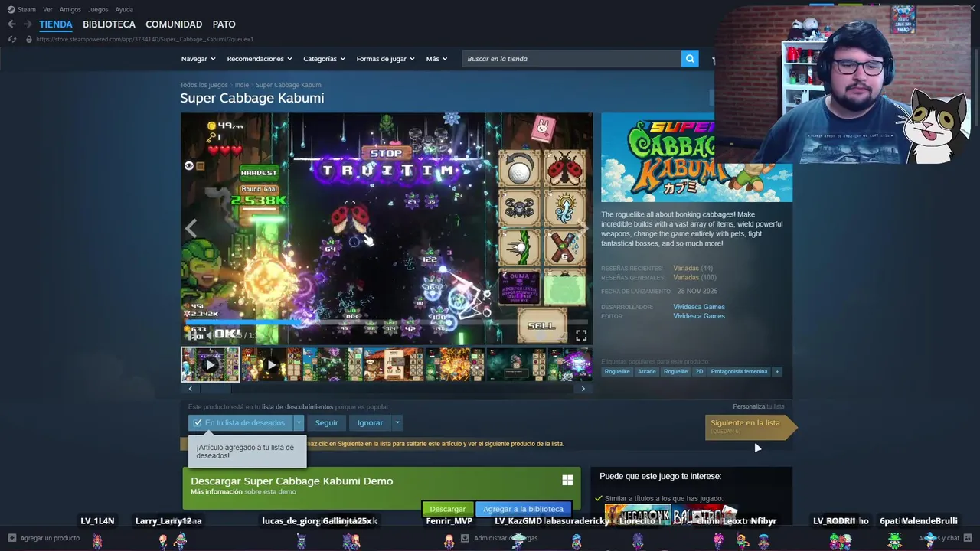980x551 pixels.
Task: Open the BIBLIOTECA tab
Action: [109, 24]
